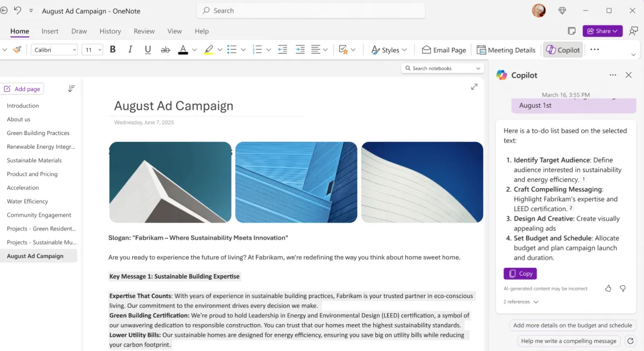Screen dimensions: 644x351
Task: Decrease indent using the outdent icon
Action: tap(283, 50)
